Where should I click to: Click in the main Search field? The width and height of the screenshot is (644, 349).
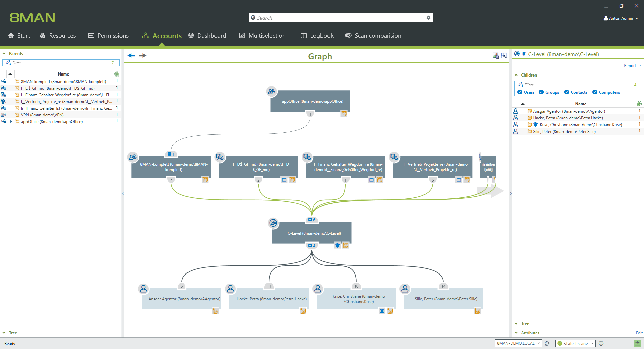[x=340, y=18]
